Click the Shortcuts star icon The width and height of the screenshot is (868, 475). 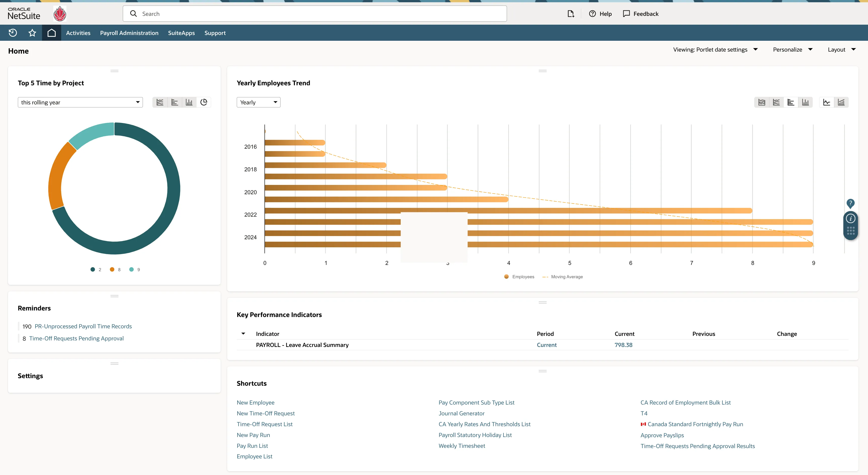coord(32,33)
